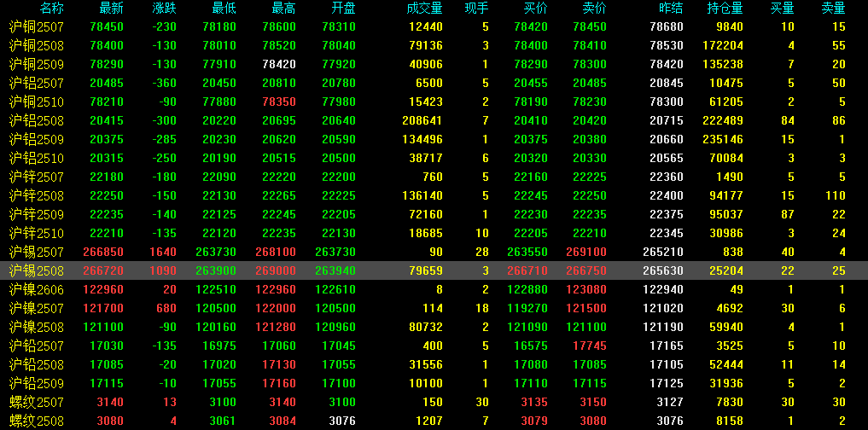Select the 沪锌2509 contract name
Screen dimensions: 868x430
click(37, 214)
